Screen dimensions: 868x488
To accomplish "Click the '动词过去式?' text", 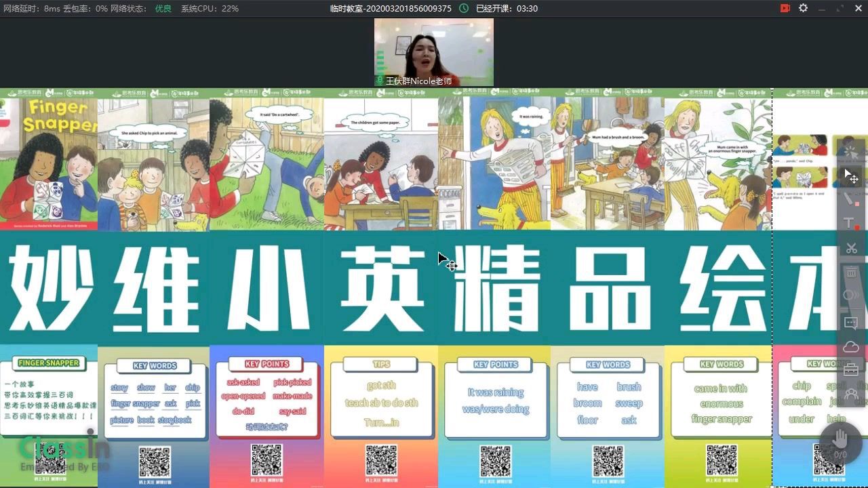I will (x=267, y=427).
